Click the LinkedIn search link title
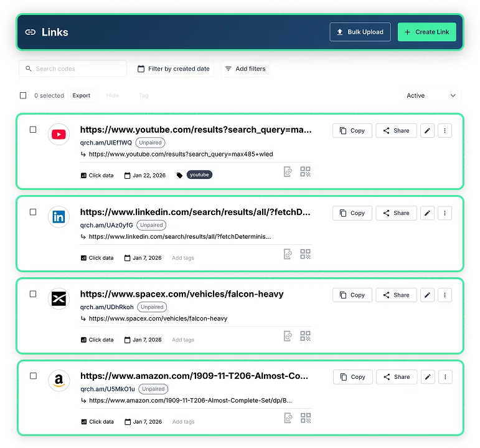Viewport: 480px width, 448px height. (x=195, y=212)
